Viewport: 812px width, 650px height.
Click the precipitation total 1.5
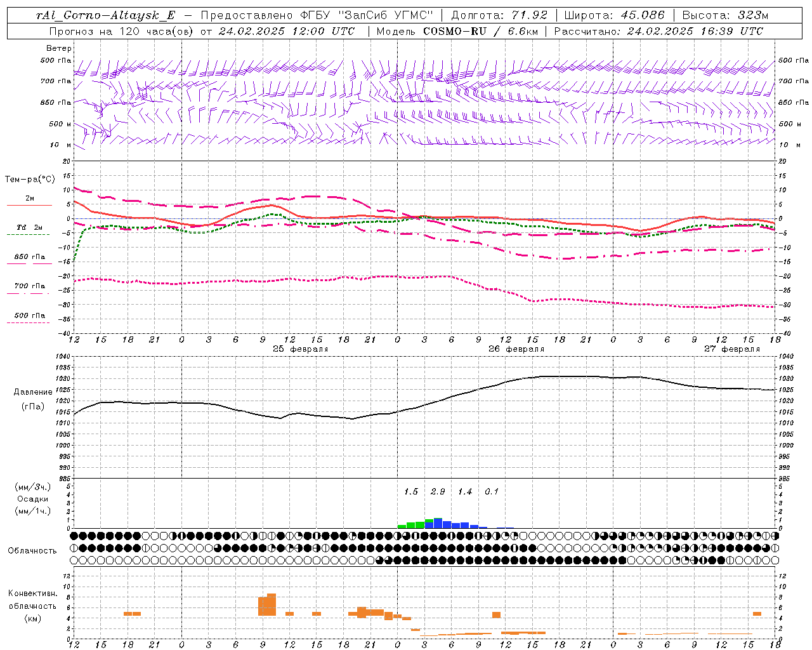[411, 492]
